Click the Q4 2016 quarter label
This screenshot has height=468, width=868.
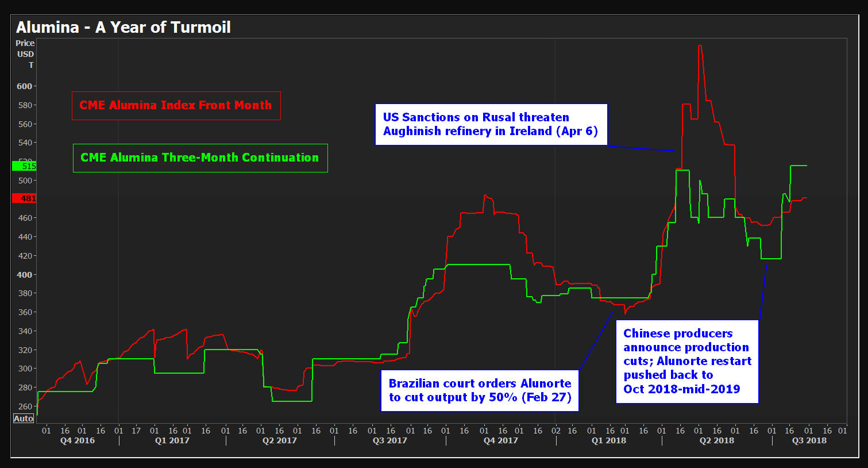click(78, 440)
